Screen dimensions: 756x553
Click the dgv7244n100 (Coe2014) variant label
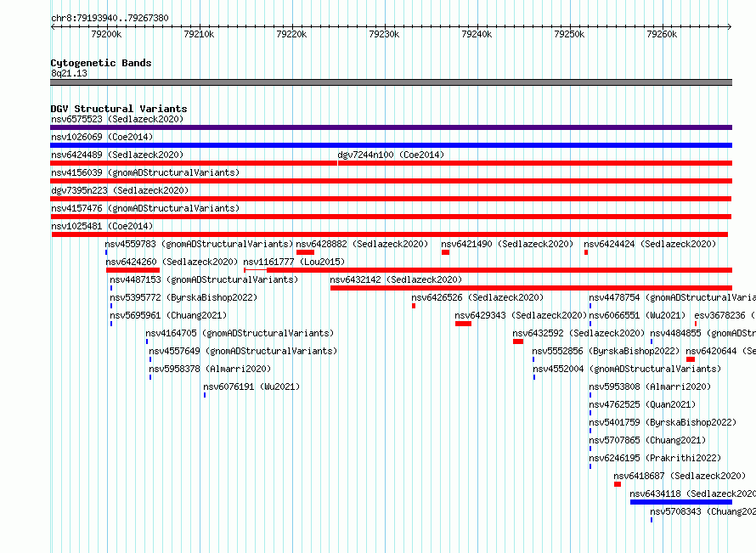coord(391,155)
